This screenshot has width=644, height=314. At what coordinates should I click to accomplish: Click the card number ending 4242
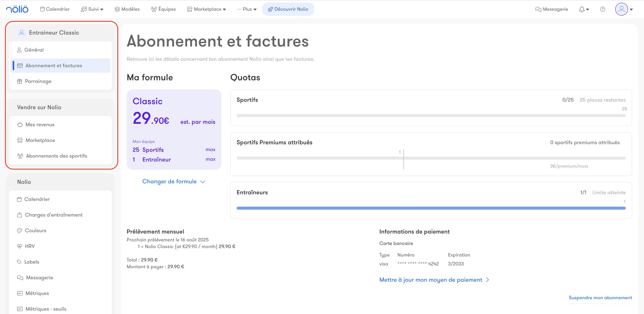(418, 264)
